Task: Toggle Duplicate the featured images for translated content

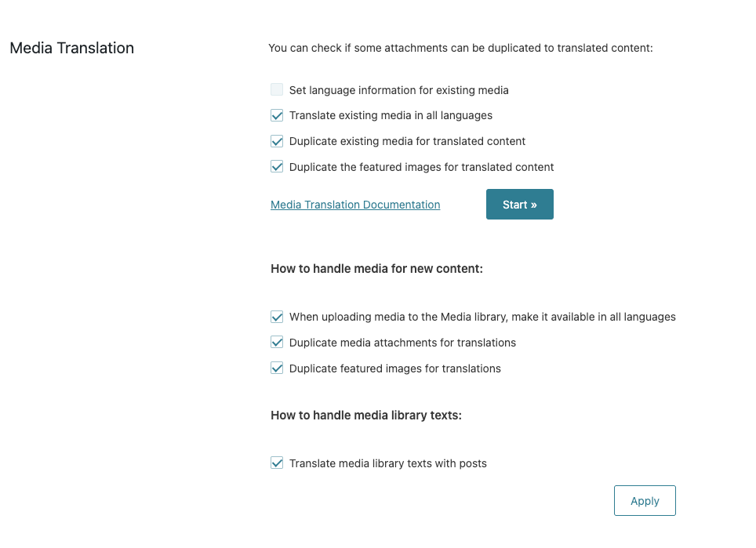Action: coord(277,167)
